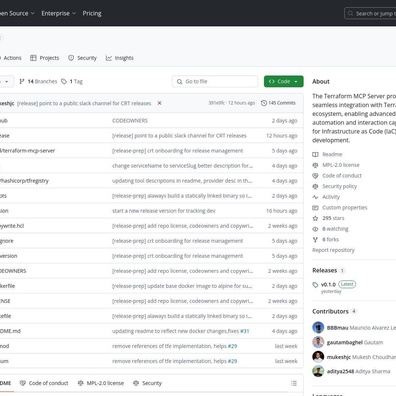Open the readme outline list icon

(x=294, y=383)
